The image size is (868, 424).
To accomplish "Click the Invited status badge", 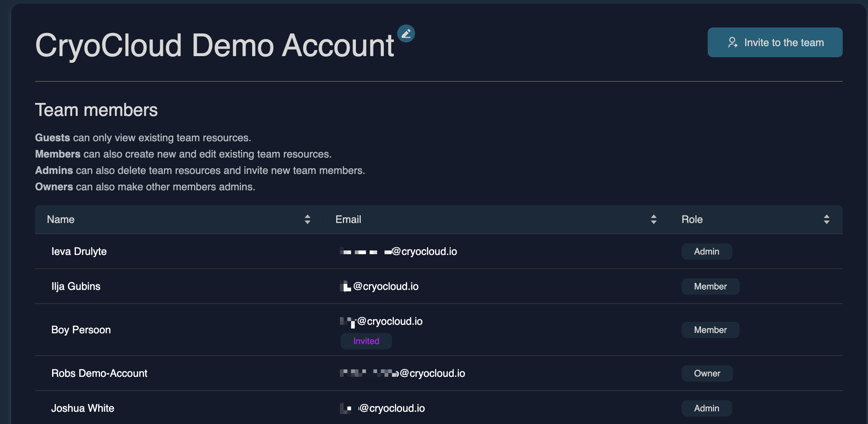I will click(x=366, y=341).
